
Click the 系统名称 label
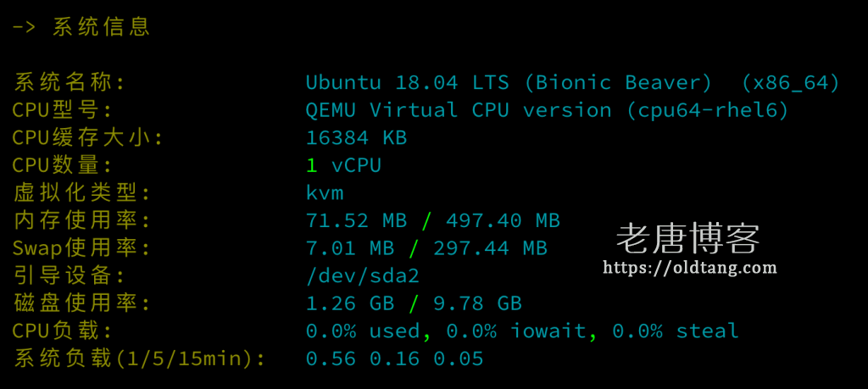tap(69, 83)
